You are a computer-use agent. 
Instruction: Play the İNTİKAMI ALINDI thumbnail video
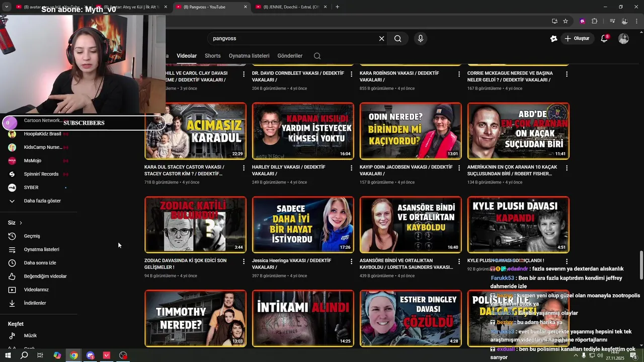coord(303,318)
